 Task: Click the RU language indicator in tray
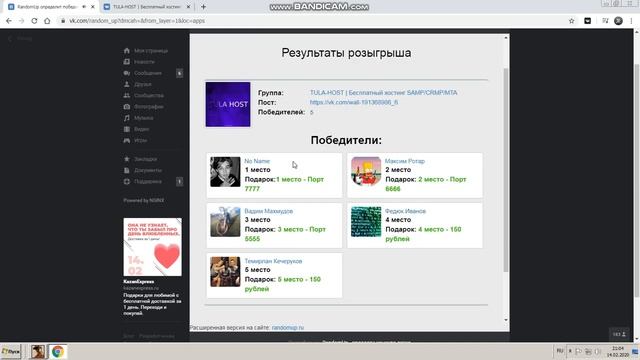[x=560, y=351]
